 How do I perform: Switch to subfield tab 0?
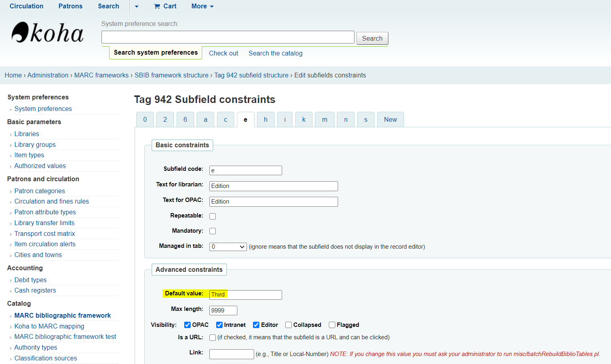[x=145, y=119]
